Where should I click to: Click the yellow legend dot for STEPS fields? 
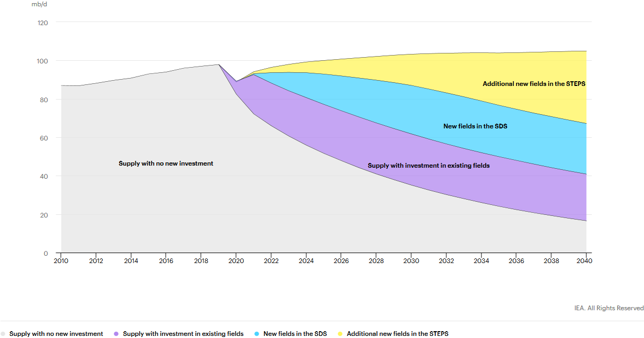340,334
